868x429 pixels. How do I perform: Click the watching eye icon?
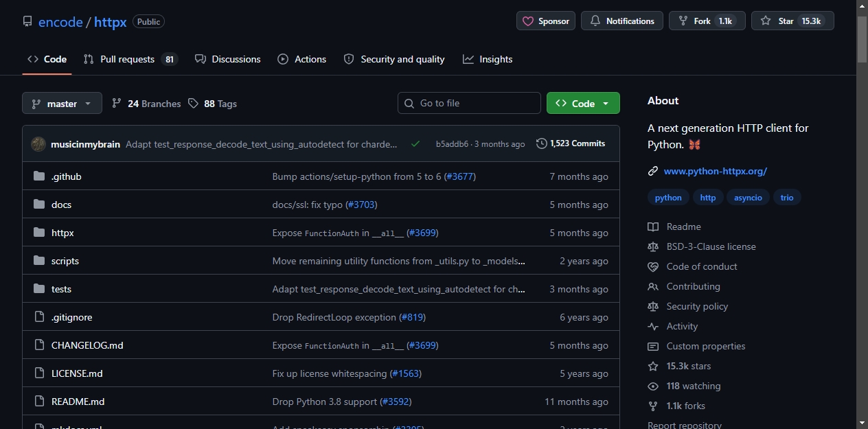click(x=653, y=386)
